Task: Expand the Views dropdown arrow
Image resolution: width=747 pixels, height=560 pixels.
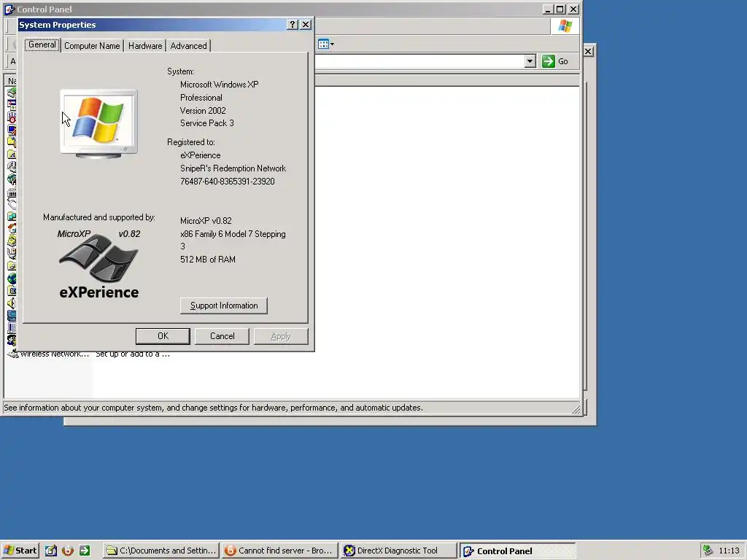Action: 332,44
